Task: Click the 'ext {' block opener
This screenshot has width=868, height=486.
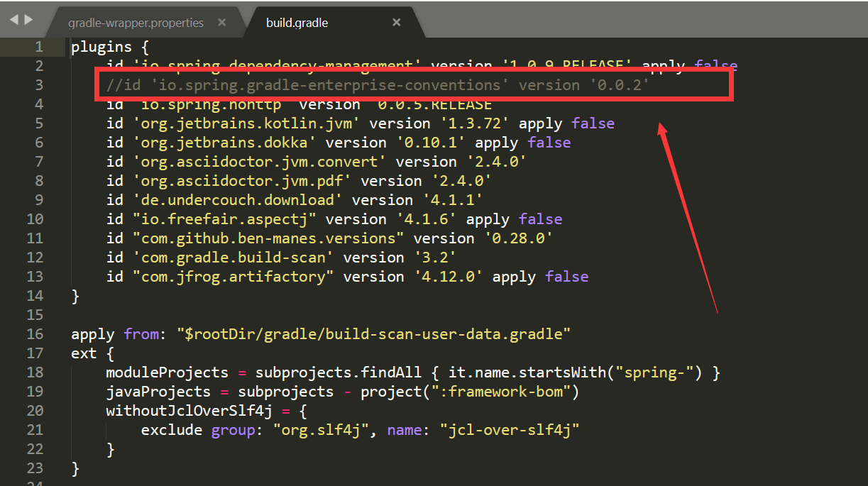Action: click(92, 353)
